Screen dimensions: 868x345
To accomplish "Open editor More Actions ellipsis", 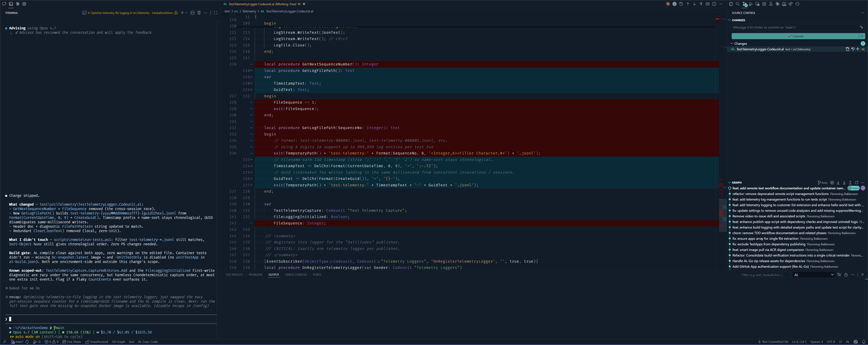I will click(x=721, y=4).
